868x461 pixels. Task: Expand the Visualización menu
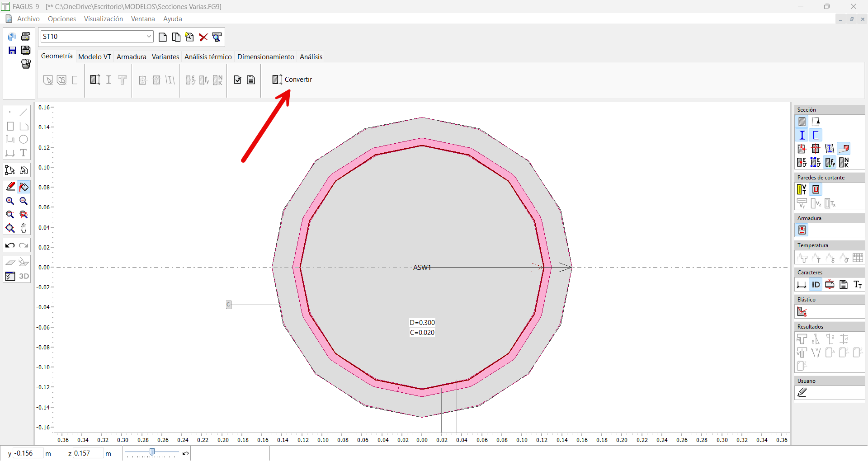click(x=103, y=19)
